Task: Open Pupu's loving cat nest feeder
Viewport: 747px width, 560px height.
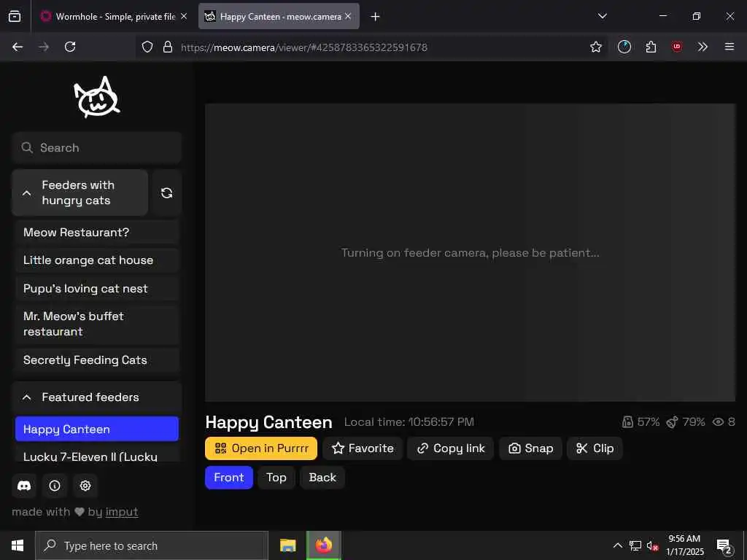Action: tap(97, 289)
